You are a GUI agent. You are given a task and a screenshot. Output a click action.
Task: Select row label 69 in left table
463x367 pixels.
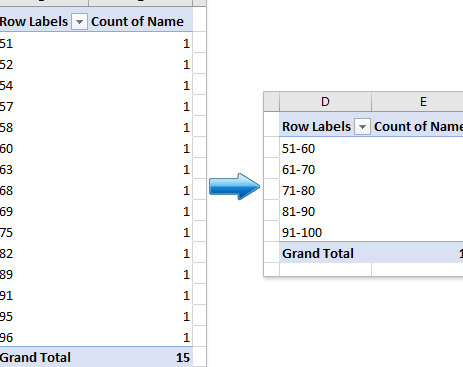(x=6, y=212)
